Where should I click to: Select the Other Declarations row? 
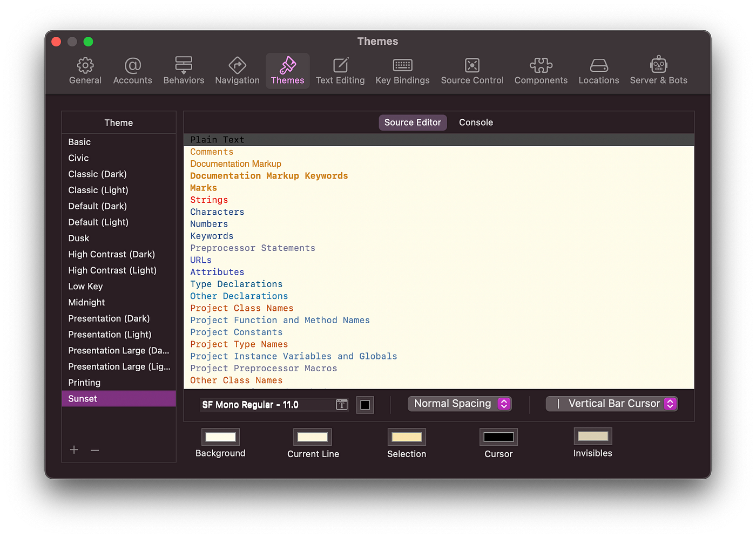pos(438,296)
